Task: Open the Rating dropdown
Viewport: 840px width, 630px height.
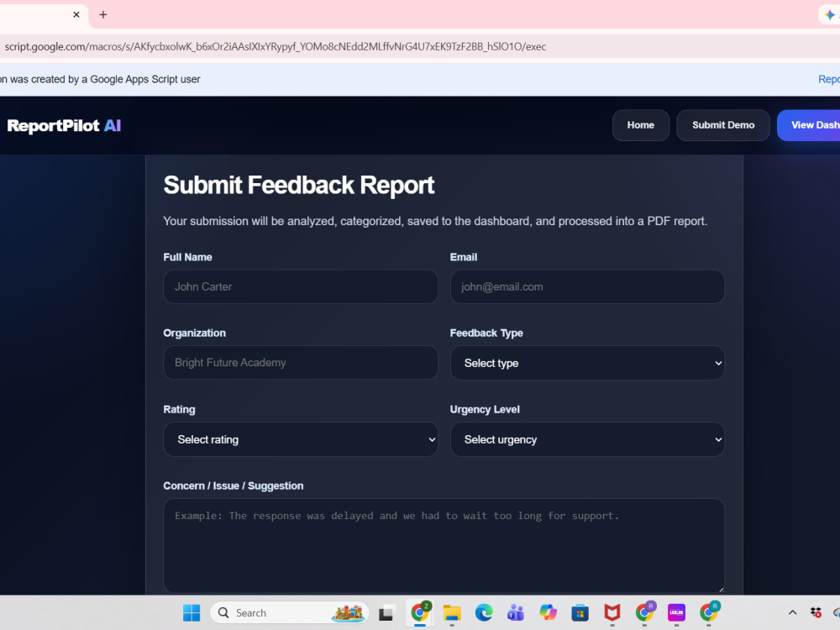Action: (x=301, y=439)
